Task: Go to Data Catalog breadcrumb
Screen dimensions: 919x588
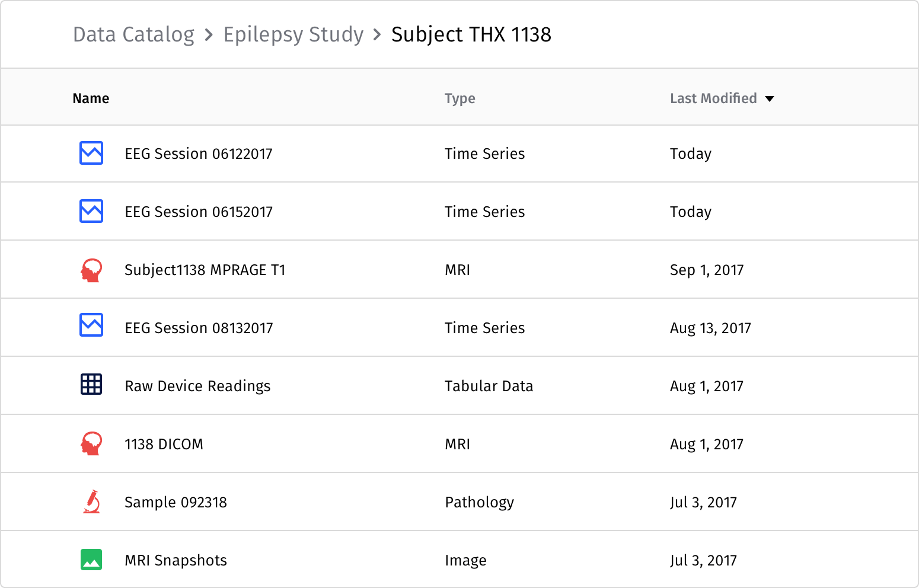Action: click(x=133, y=35)
